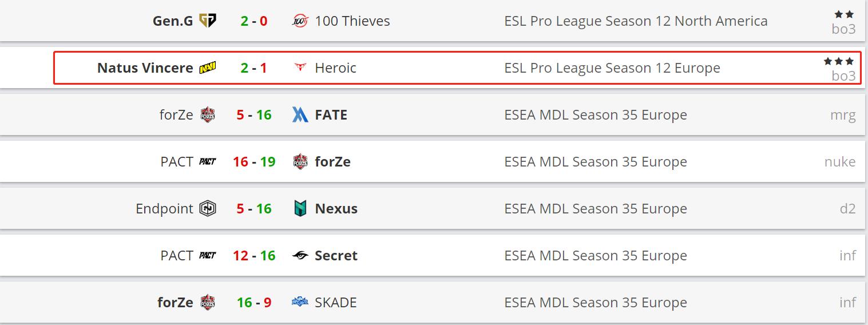Click the SKADE team logo
Screen dimensions: 868x325
[x=300, y=303]
